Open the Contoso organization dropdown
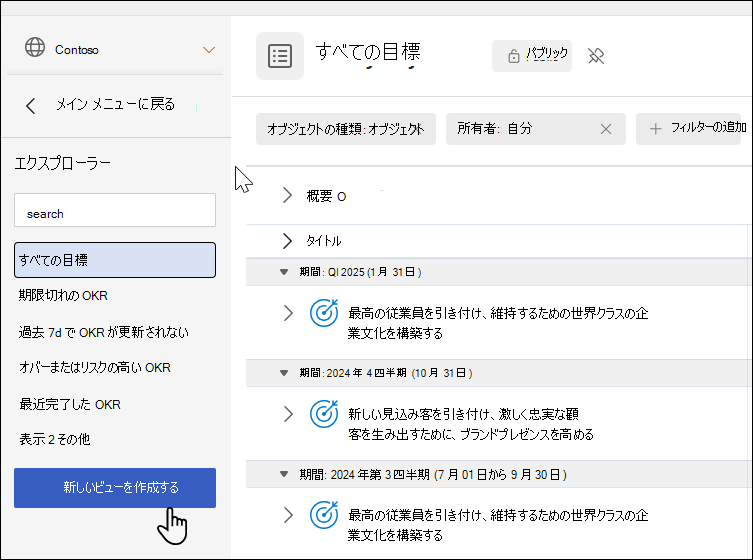 (209, 50)
